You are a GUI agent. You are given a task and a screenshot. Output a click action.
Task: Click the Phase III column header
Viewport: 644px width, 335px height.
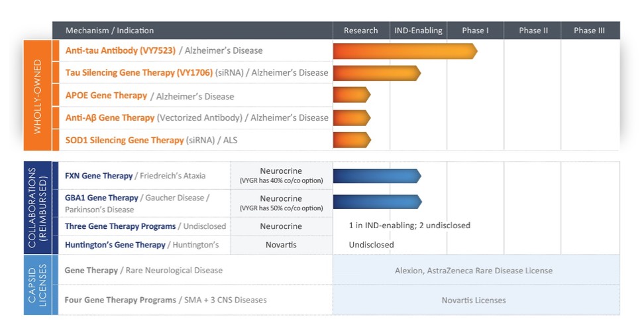tap(589, 31)
